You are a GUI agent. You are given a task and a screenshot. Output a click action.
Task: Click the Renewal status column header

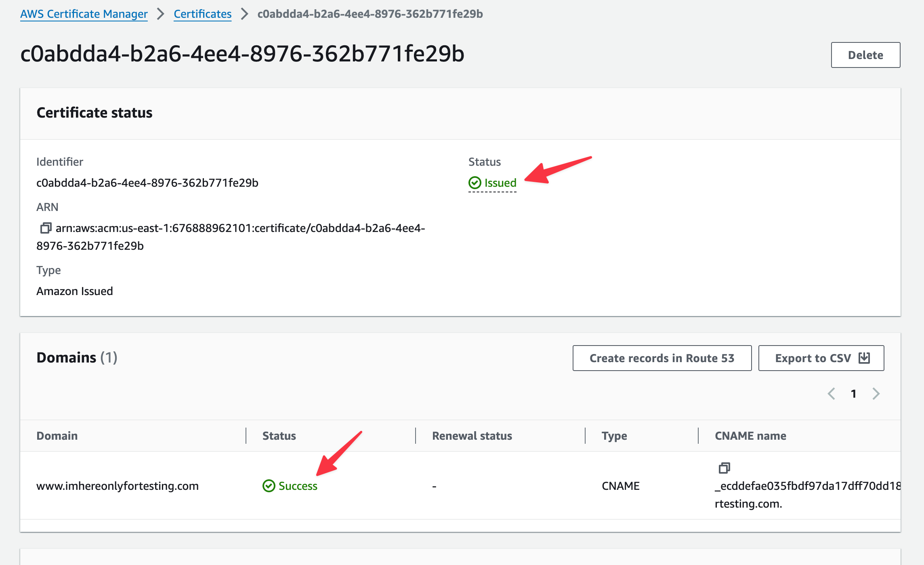tap(472, 436)
